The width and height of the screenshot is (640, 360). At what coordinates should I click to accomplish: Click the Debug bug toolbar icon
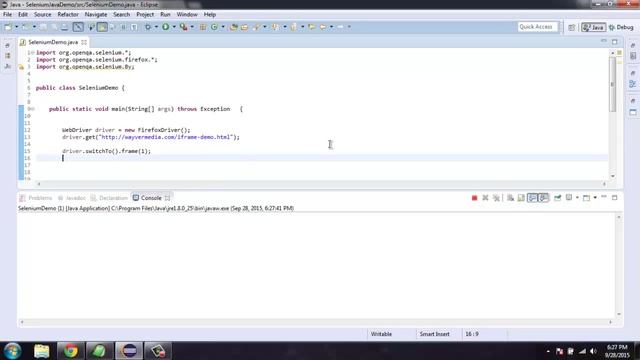click(x=148, y=27)
